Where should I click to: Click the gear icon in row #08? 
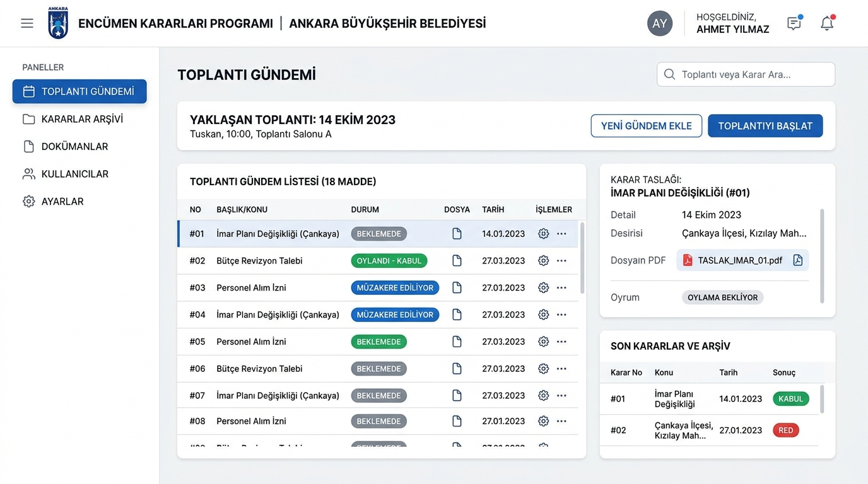pos(543,421)
